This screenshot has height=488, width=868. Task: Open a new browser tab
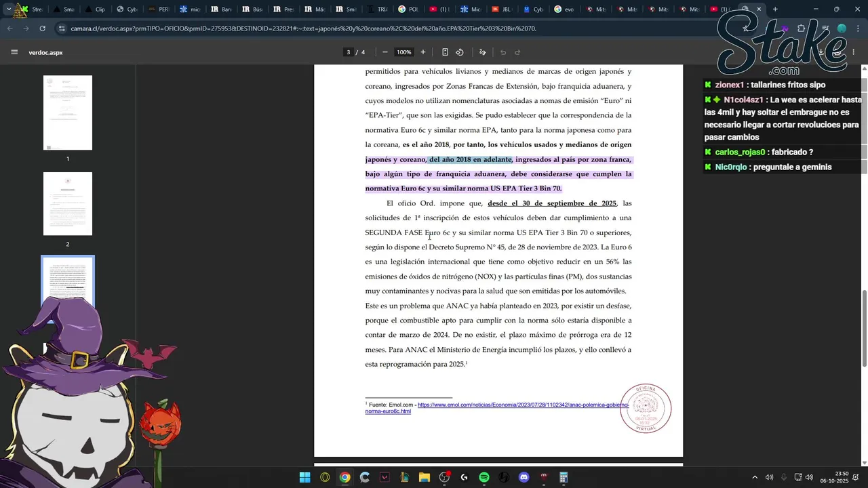pos(775,9)
